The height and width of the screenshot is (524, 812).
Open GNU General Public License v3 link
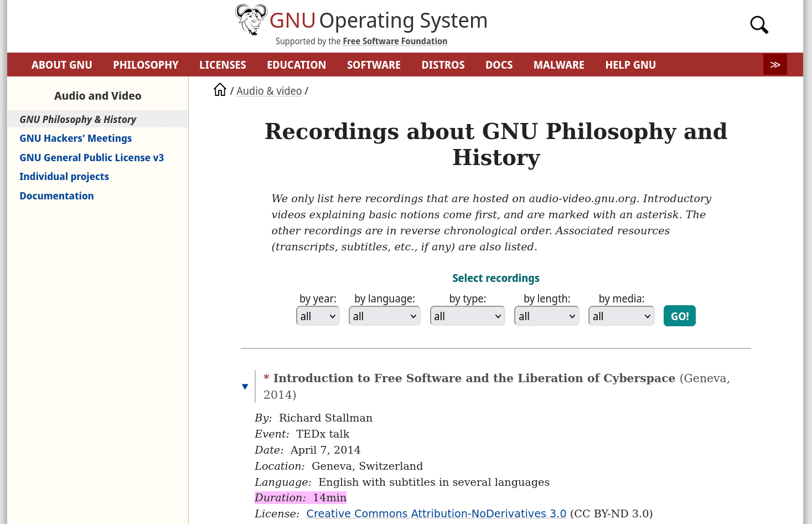coord(92,158)
